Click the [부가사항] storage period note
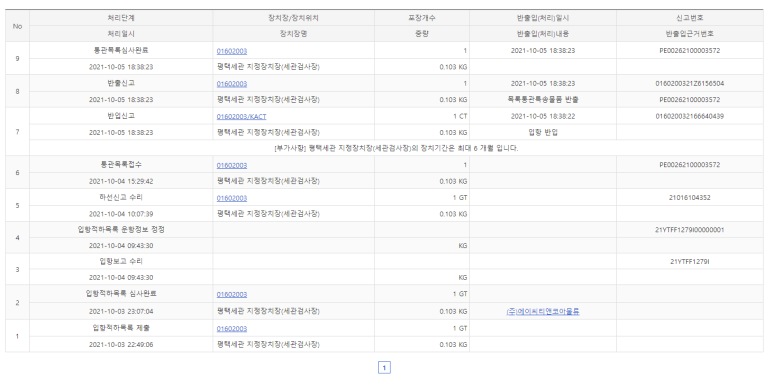Viewport: 773px width, 375px height. click(x=396, y=148)
